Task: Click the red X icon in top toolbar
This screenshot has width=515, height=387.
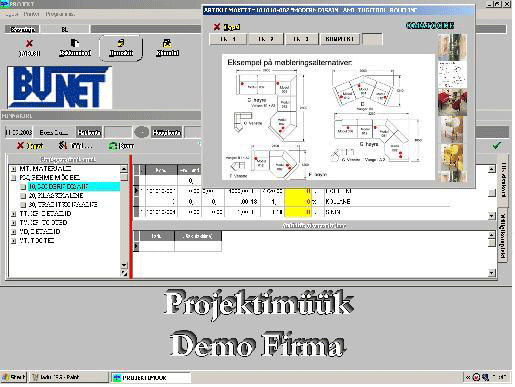Action: (29, 43)
